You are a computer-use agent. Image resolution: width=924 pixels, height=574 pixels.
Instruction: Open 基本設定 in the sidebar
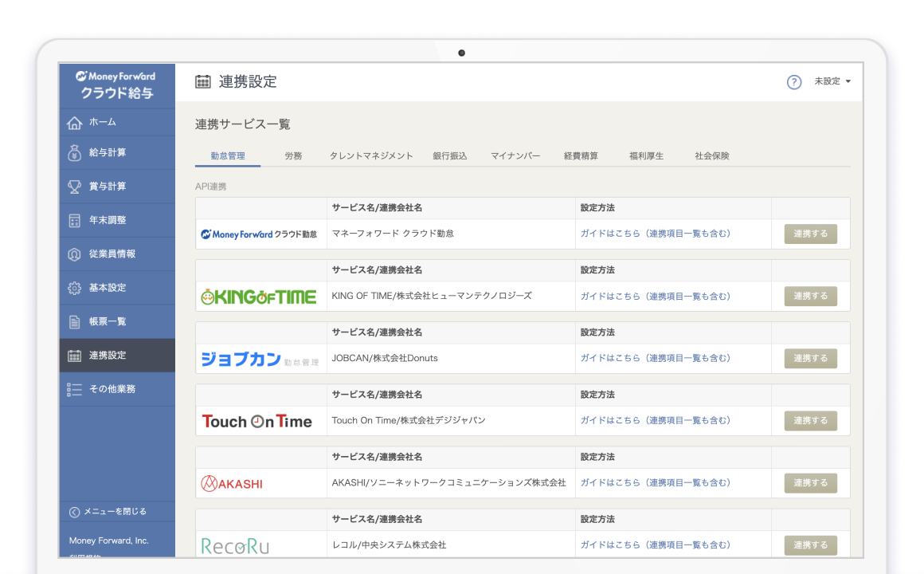click(x=117, y=288)
